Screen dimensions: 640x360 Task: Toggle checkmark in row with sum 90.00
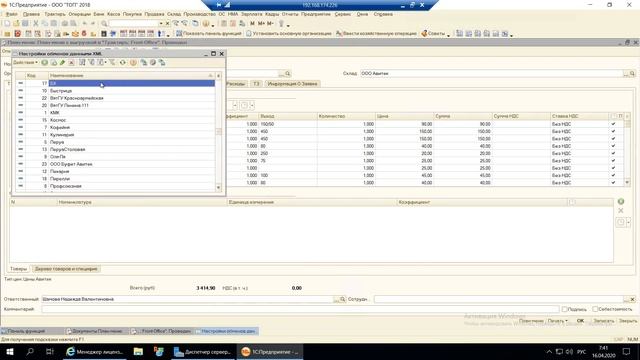pyautogui.click(x=613, y=124)
